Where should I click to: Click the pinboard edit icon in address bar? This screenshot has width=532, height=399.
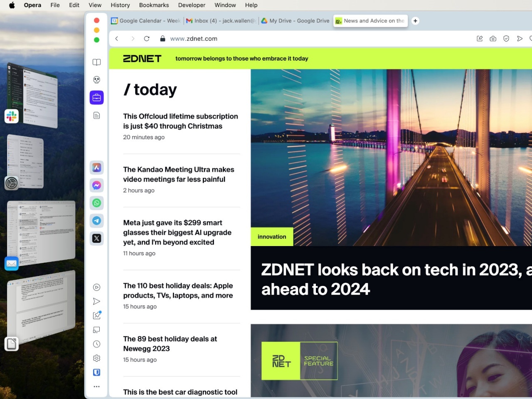click(480, 39)
